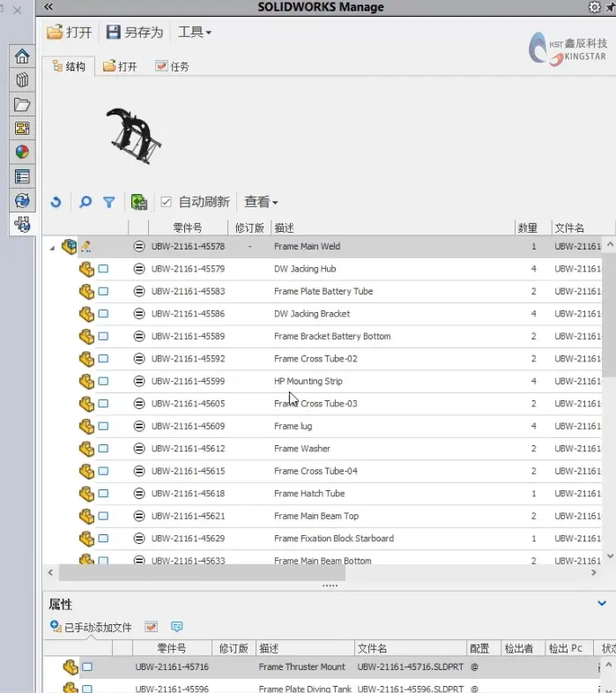Tick checkbox on Frame Main Beam Top row

tap(103, 516)
